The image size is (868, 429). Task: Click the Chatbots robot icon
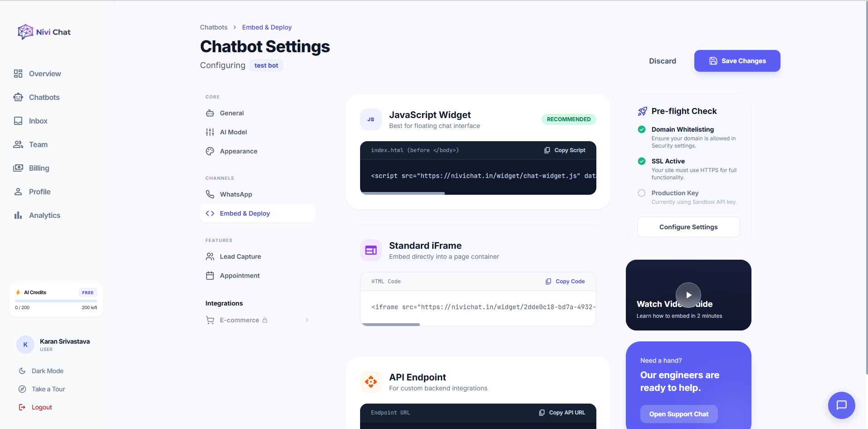coord(18,97)
